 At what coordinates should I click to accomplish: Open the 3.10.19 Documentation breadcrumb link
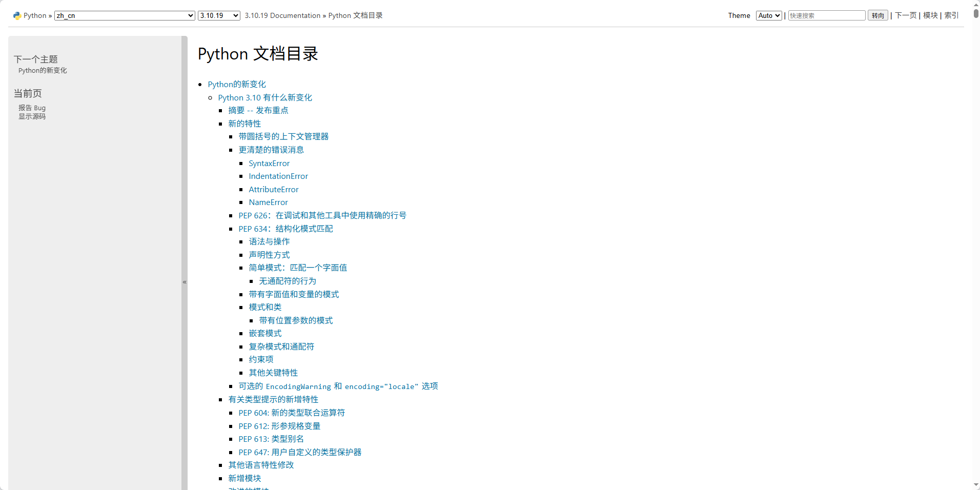pyautogui.click(x=283, y=15)
